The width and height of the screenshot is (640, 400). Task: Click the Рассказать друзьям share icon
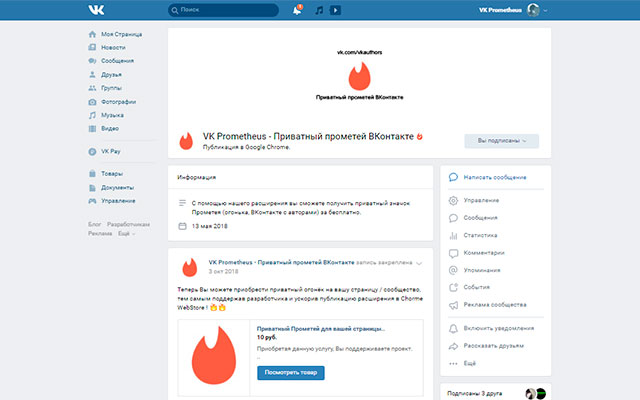pyautogui.click(x=453, y=346)
